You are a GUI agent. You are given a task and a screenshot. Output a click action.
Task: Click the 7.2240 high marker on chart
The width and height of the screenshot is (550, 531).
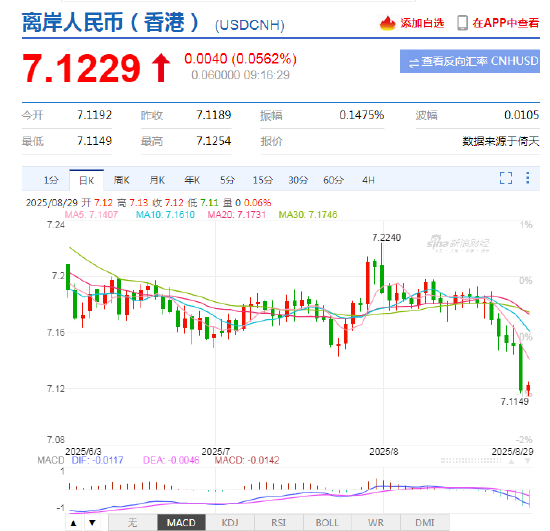click(387, 238)
